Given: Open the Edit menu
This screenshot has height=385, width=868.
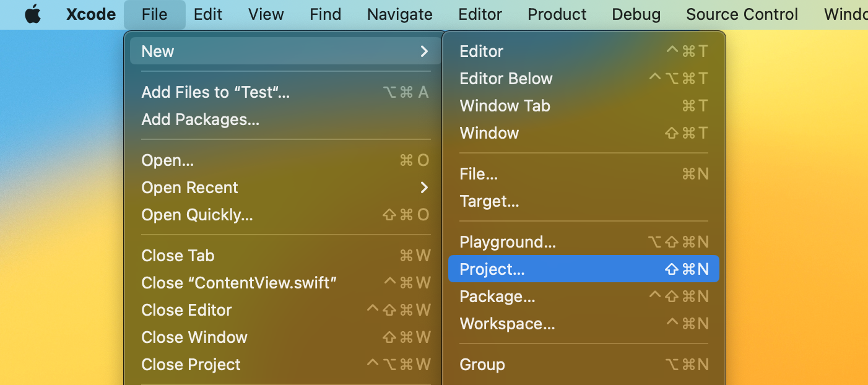Looking at the screenshot, I should coord(208,14).
